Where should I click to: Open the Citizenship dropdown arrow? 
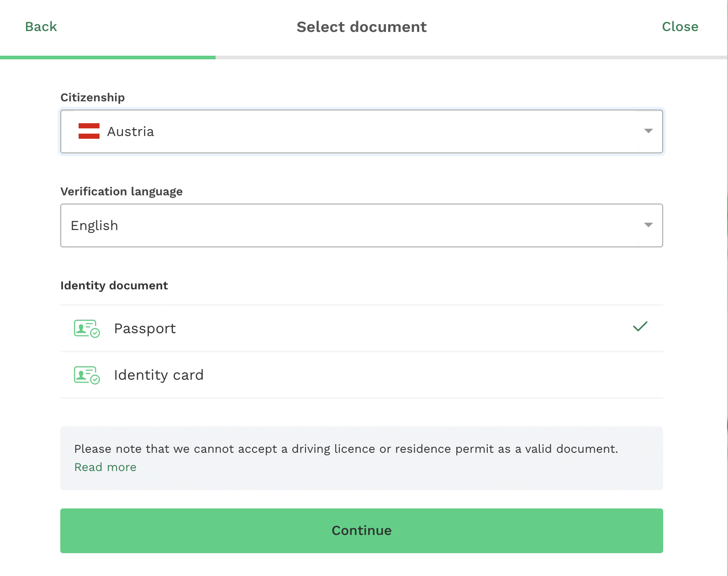pos(648,131)
